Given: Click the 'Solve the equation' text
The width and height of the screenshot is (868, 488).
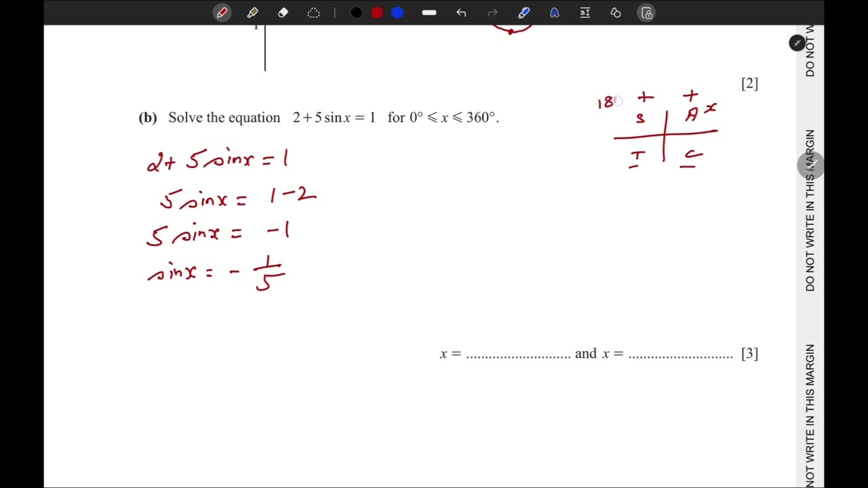Looking at the screenshot, I should point(224,118).
